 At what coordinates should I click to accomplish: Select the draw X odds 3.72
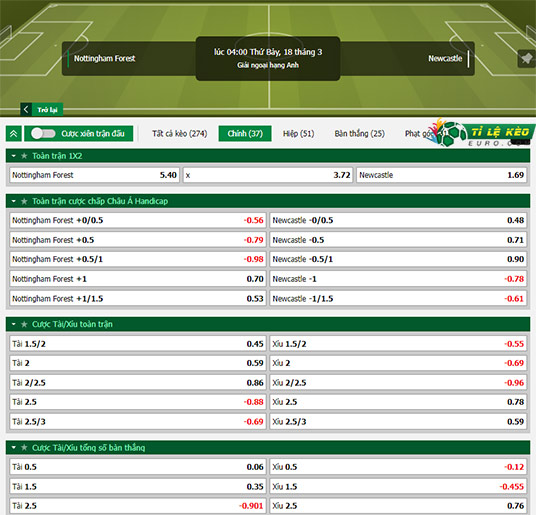click(x=268, y=175)
